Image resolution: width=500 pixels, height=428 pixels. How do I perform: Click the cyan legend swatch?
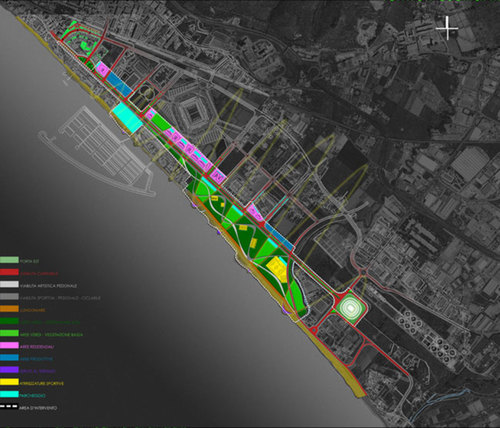(9, 394)
